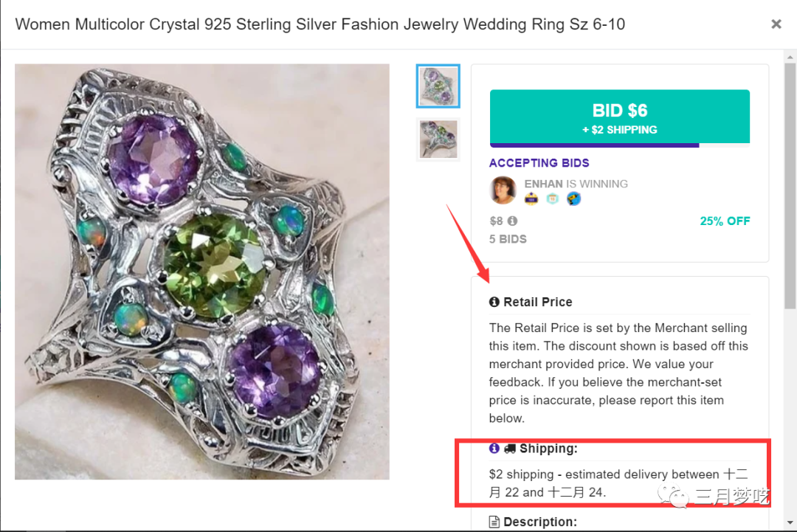Click the 25% OFF discount label
Image resolution: width=797 pixels, height=532 pixels.
point(725,221)
